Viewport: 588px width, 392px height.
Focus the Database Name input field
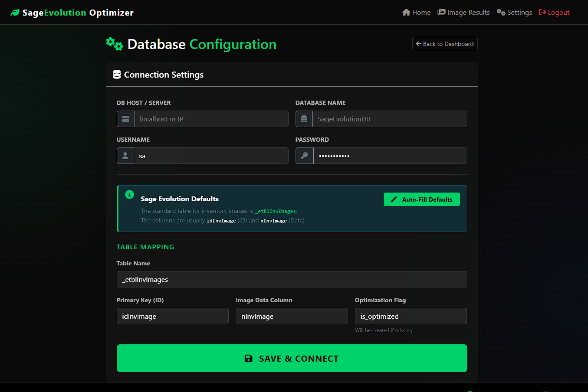(x=390, y=119)
